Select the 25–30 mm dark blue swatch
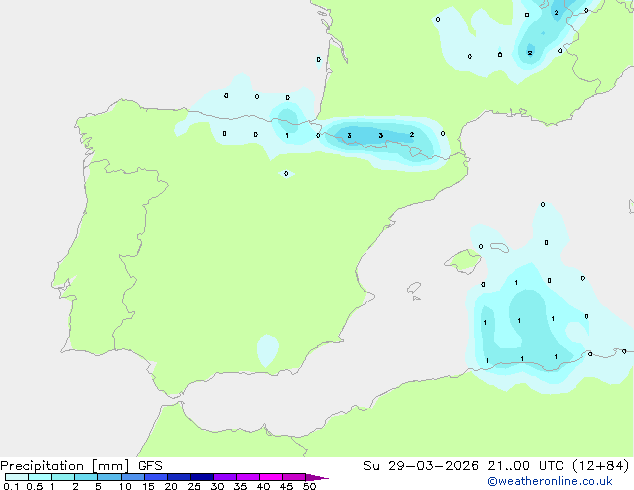The image size is (634, 490). click(x=202, y=477)
